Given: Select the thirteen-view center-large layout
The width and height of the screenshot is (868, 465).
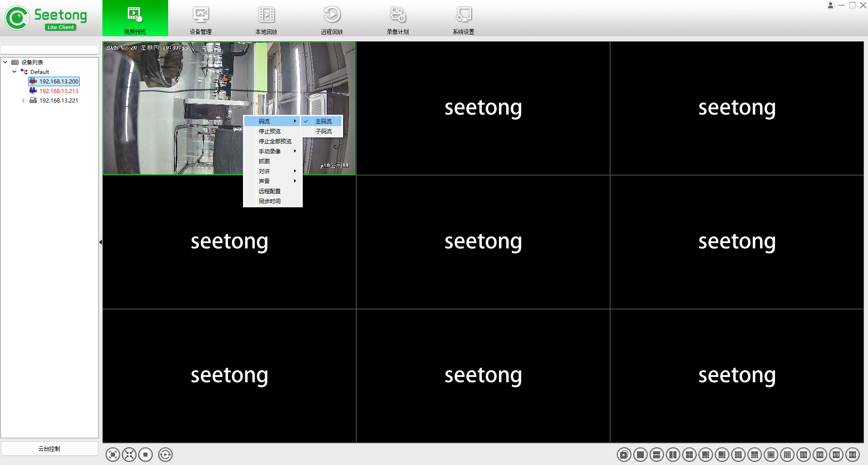Looking at the screenshot, I should coord(771,455).
